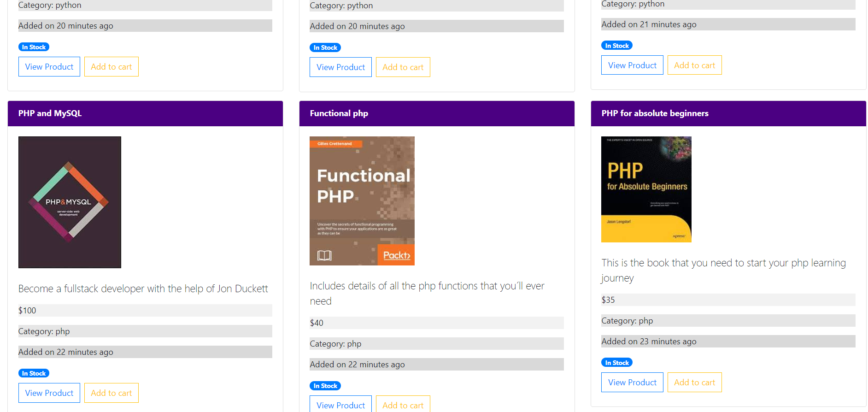
Task: Select the PHP for absolute beginners header
Action: coord(655,113)
